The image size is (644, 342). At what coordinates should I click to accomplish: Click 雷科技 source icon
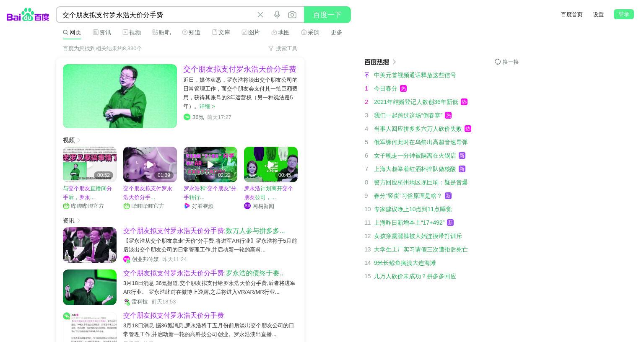point(127,302)
